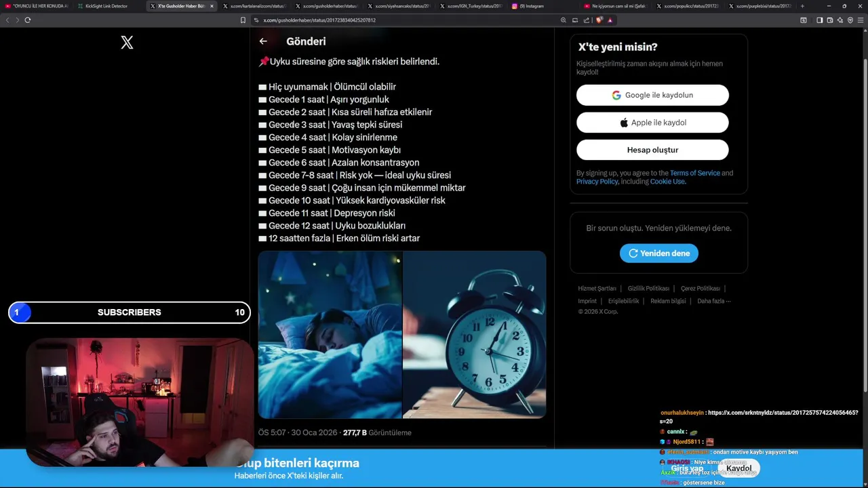
Task: Click the SUBSCRIBERS progress bar overlay
Action: (130, 312)
